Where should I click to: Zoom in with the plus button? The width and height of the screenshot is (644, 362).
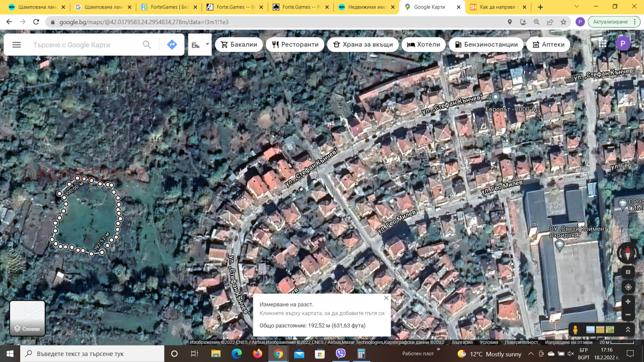click(x=628, y=302)
